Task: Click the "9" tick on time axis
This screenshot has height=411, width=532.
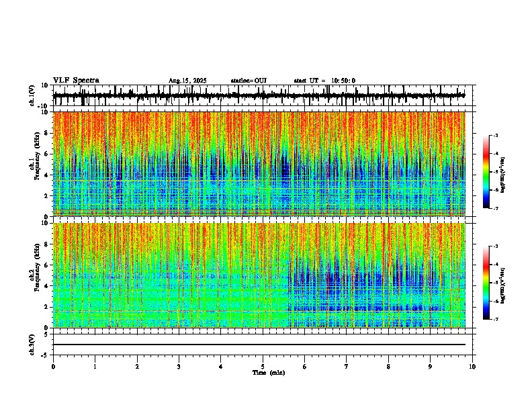Action: click(x=430, y=367)
